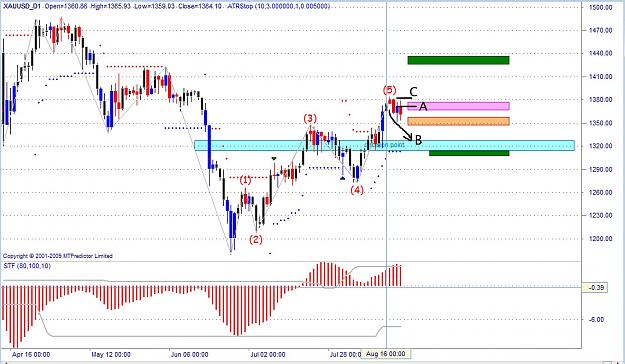Screen dimensions: 625x364
Task: Click the May 12 00:00 date label
Action: [x=111, y=354]
